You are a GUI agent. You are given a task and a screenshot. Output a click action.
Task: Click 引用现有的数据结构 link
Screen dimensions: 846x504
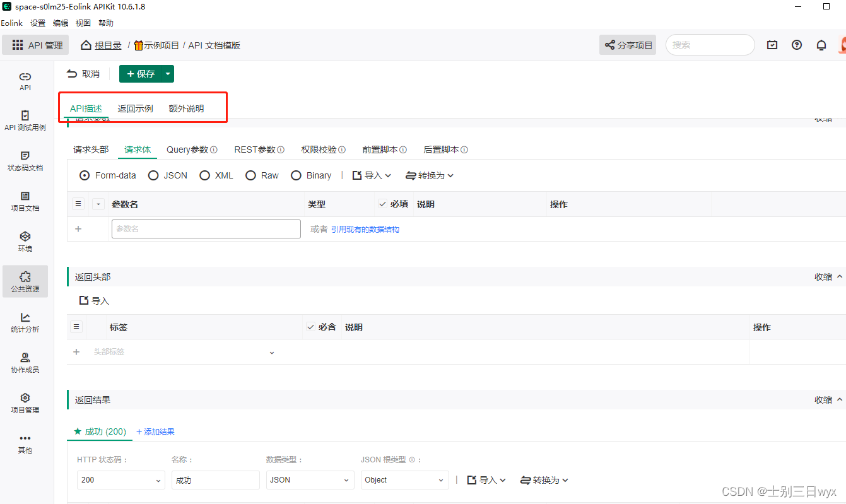pos(365,230)
